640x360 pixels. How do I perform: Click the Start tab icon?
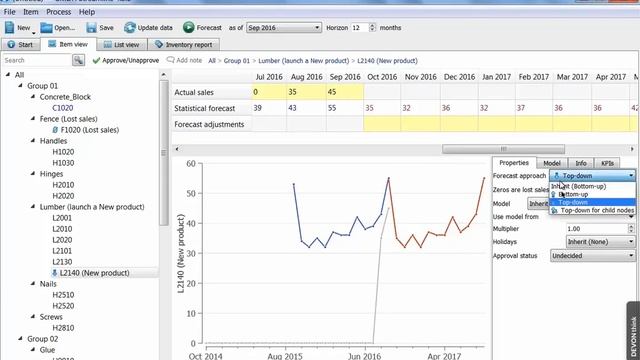[x=11, y=44]
